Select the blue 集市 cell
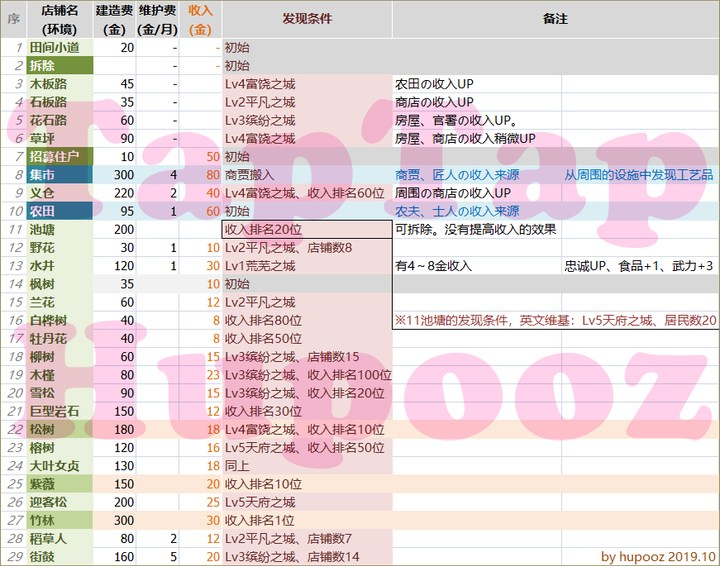Viewport: 720px width, 566px height. (60, 175)
